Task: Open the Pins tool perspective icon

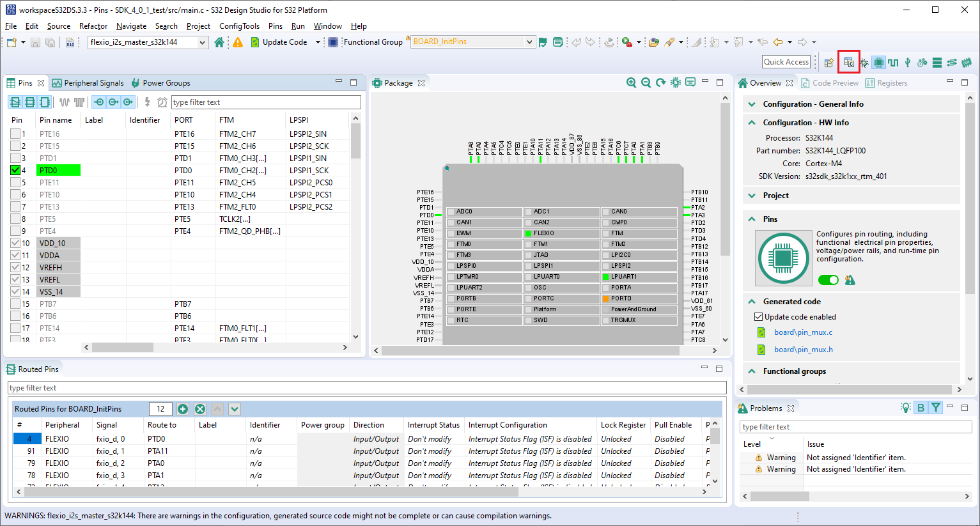Action: 878,62
